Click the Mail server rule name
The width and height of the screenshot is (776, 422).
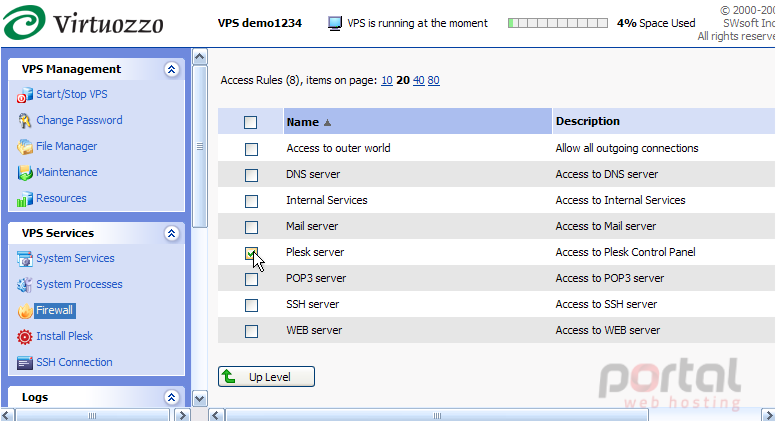[312, 227]
